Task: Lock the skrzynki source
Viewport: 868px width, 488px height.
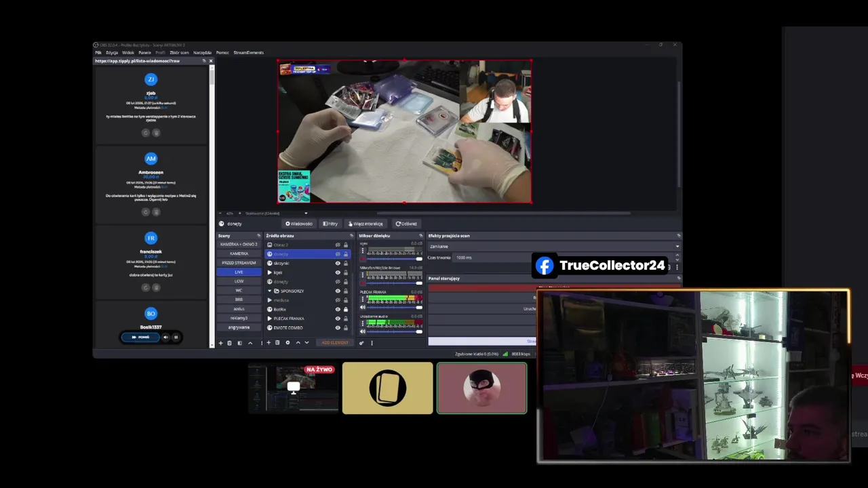Action: pos(345,263)
